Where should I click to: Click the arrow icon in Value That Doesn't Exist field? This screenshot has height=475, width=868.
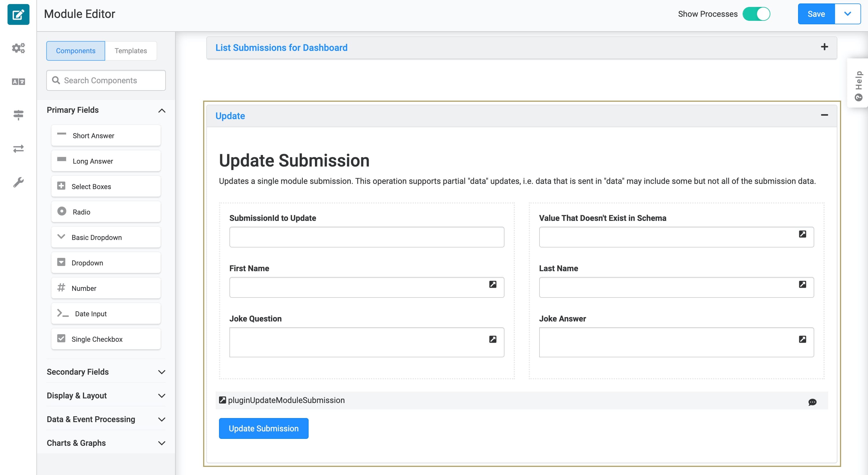[802, 234]
